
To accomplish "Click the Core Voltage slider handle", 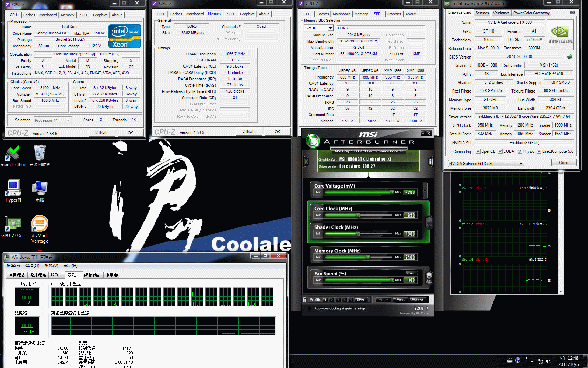I will point(392,192).
